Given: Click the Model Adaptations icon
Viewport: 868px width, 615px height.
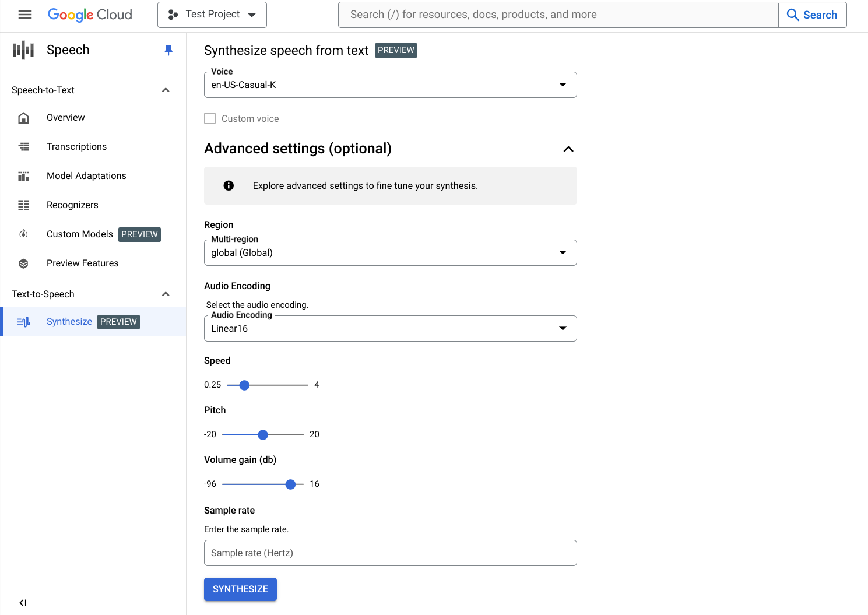Looking at the screenshot, I should pyautogui.click(x=23, y=176).
